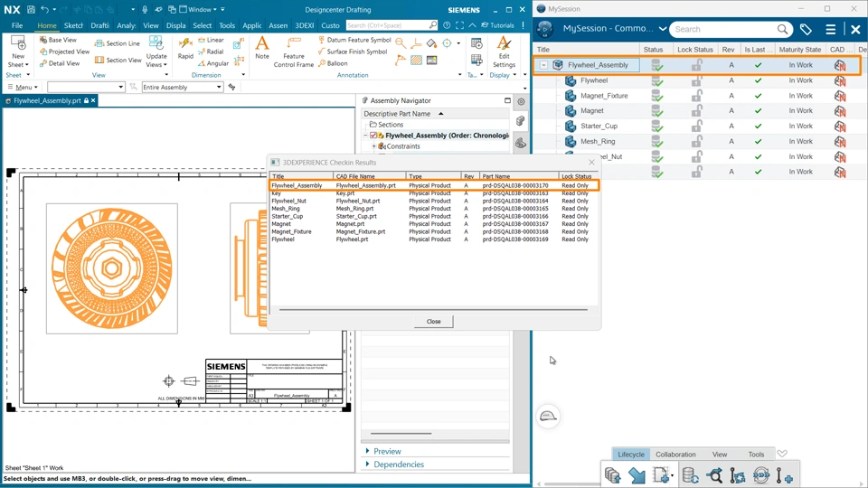This screenshot has width=868, height=488.
Task: Click the Feature Control Frame tool
Action: pyautogui.click(x=293, y=52)
